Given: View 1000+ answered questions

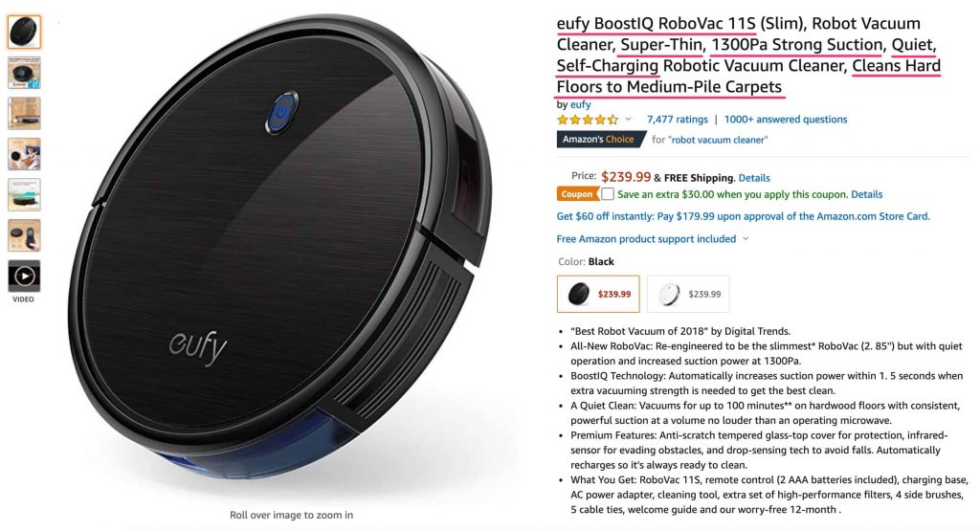Looking at the screenshot, I should click(786, 120).
